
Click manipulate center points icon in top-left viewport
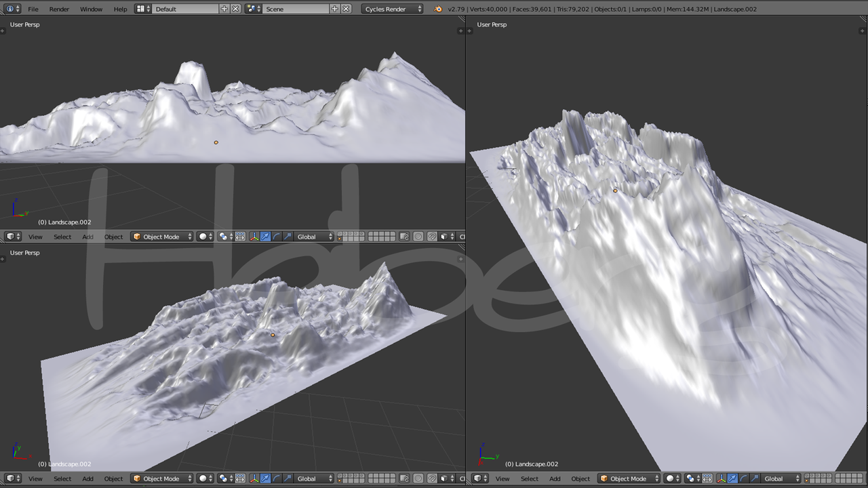point(240,237)
